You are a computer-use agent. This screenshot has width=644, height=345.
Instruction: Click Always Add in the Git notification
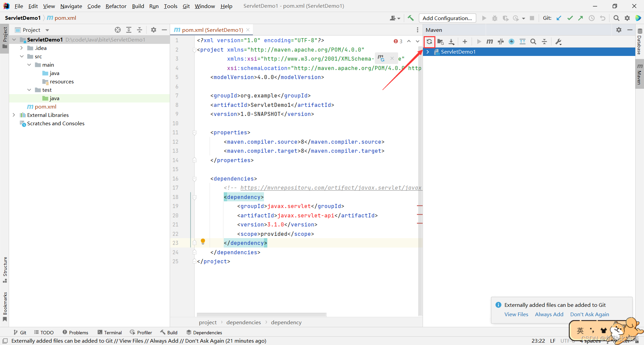tap(549, 314)
